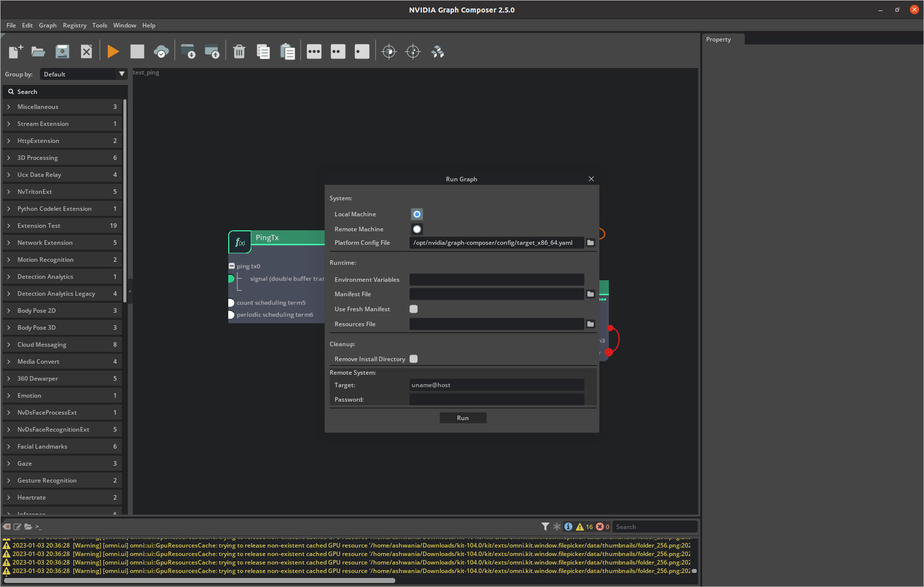The width and height of the screenshot is (924, 587).
Task: Toggle verbose asterisk filter in console
Action: coord(557,527)
